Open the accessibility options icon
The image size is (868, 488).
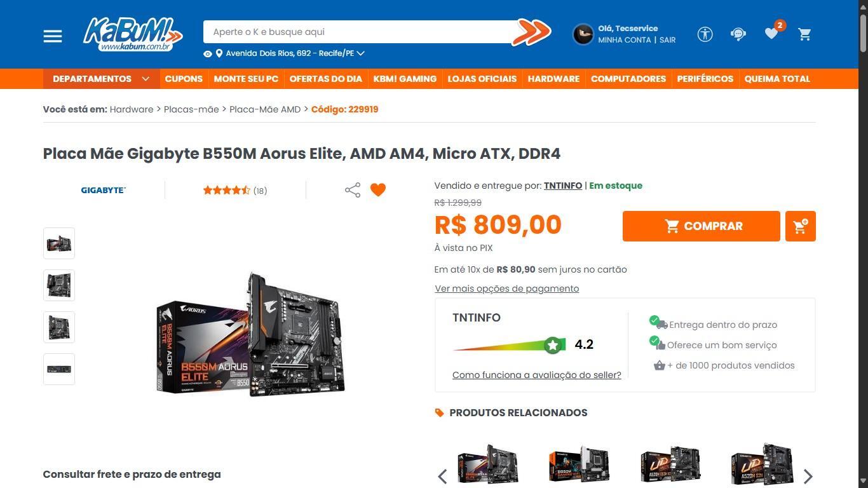pos(705,34)
